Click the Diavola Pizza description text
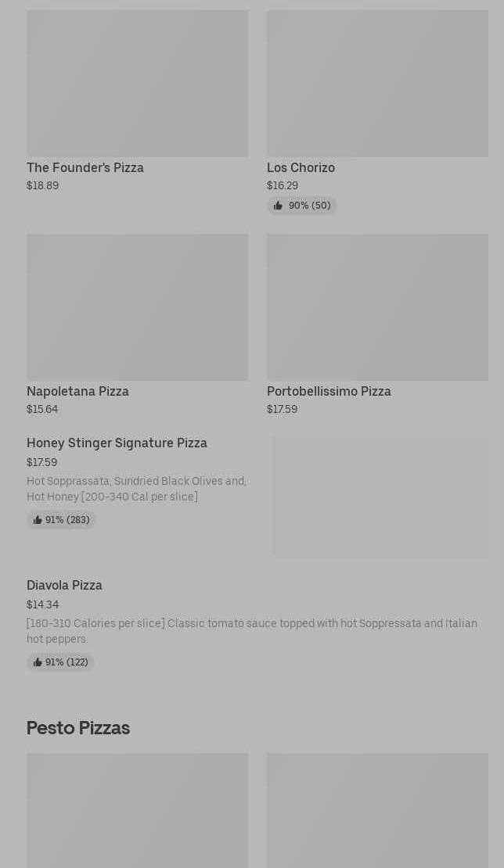 click(x=251, y=631)
